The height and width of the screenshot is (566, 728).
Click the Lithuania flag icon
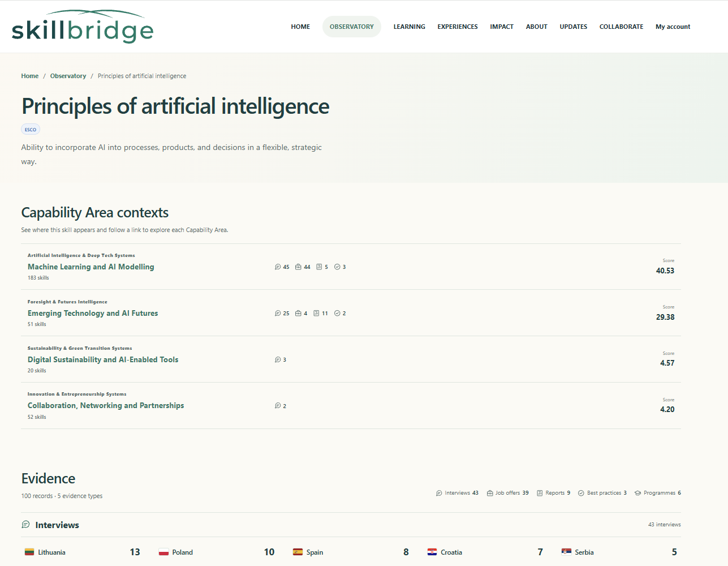pyautogui.click(x=29, y=552)
